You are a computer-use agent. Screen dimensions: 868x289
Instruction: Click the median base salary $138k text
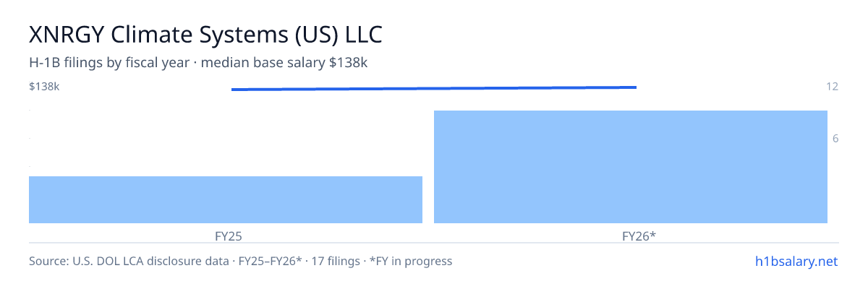(x=284, y=63)
